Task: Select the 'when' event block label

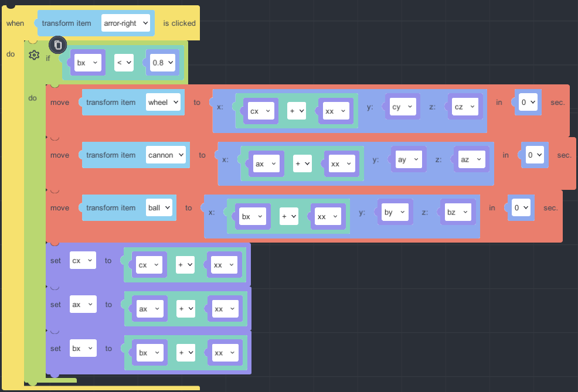Action: [15, 23]
